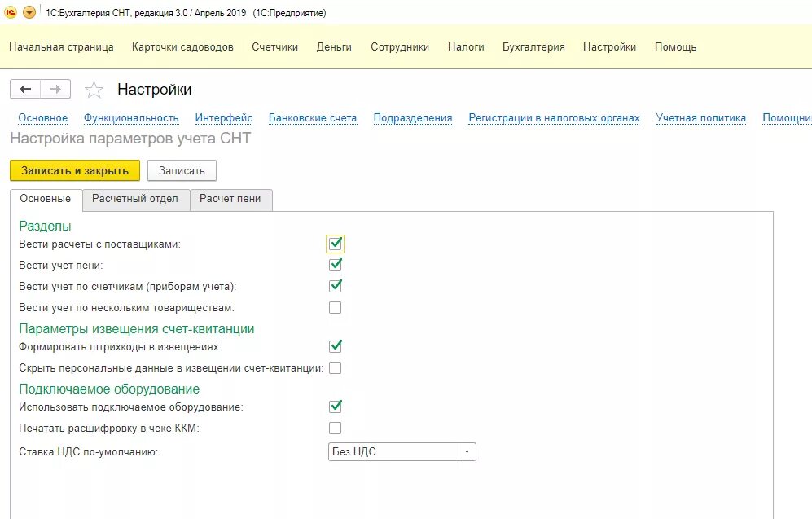812x519 pixels.
Task: Open the main menu dropdown arrow icon
Action: [29, 12]
